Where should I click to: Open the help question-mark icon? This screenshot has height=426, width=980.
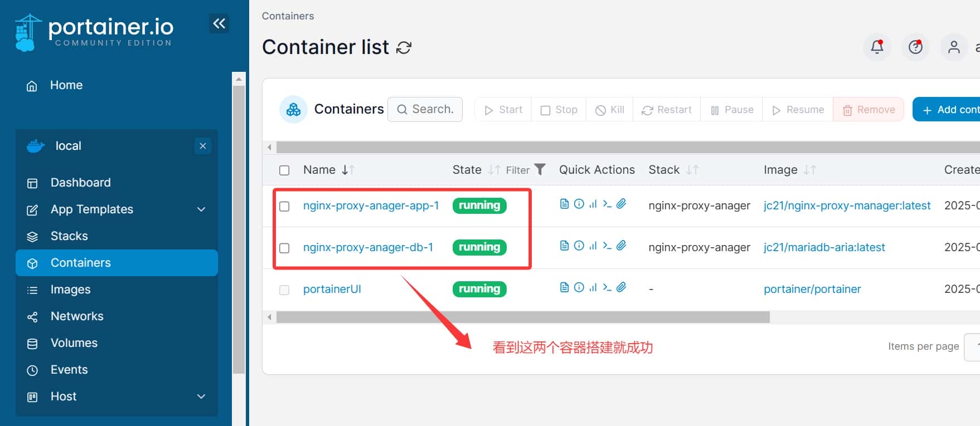coord(915,47)
